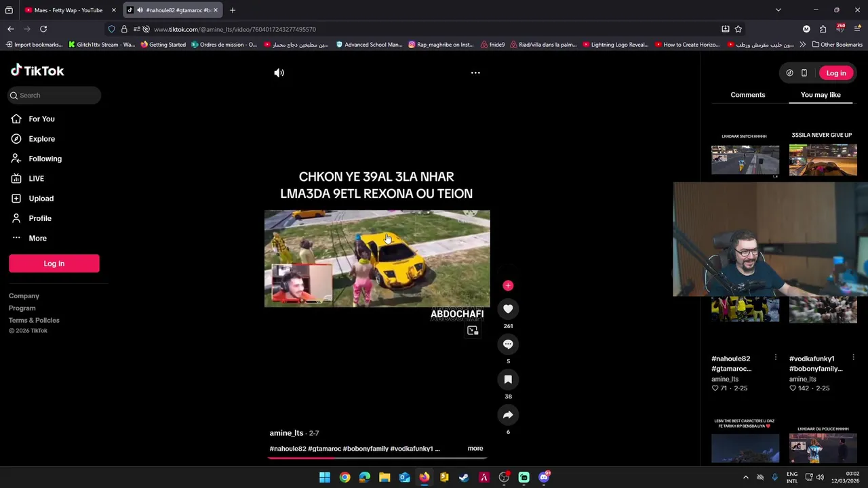Seek using the video progress bar

click(x=377, y=457)
